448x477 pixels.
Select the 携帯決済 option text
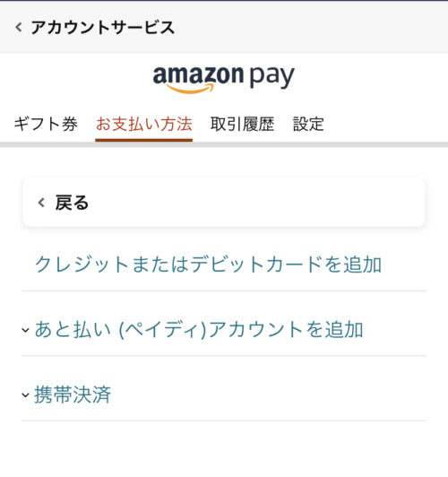[x=73, y=395]
